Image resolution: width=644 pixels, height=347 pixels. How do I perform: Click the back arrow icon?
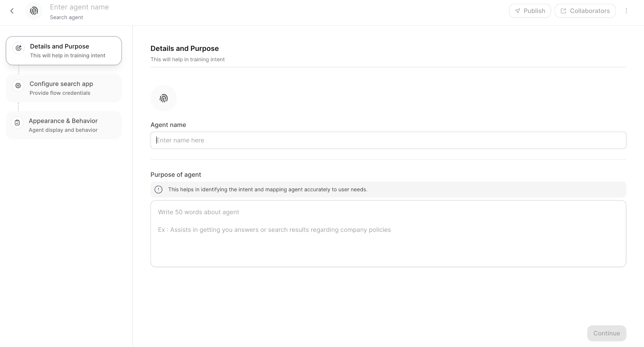12,11
